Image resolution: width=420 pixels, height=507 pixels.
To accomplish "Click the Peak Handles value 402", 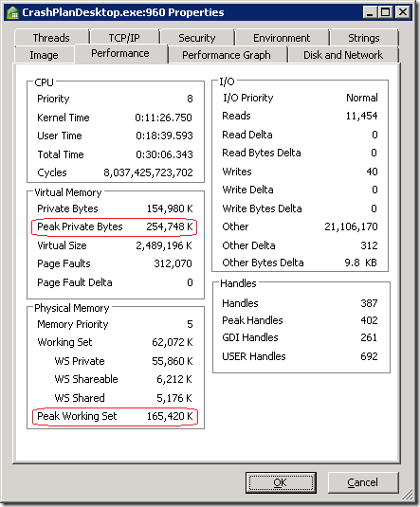I will coord(369,320).
